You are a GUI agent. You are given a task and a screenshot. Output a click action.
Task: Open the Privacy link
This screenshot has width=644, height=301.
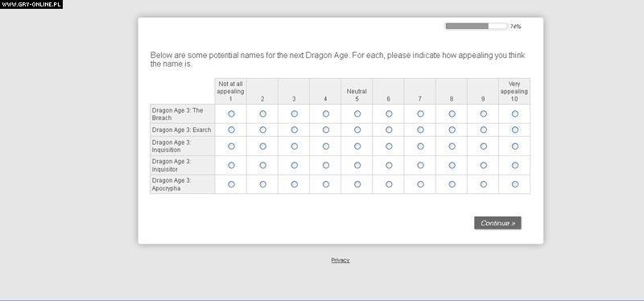pyautogui.click(x=341, y=260)
